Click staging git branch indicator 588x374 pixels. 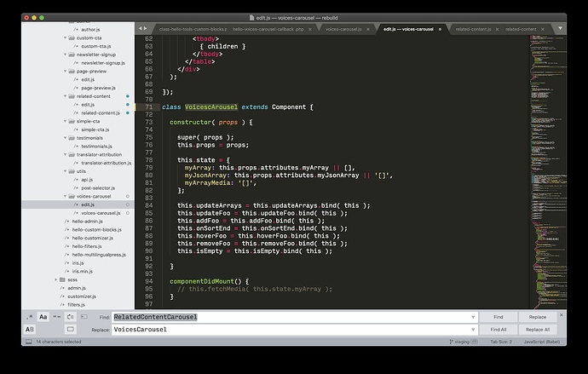[x=463, y=342]
